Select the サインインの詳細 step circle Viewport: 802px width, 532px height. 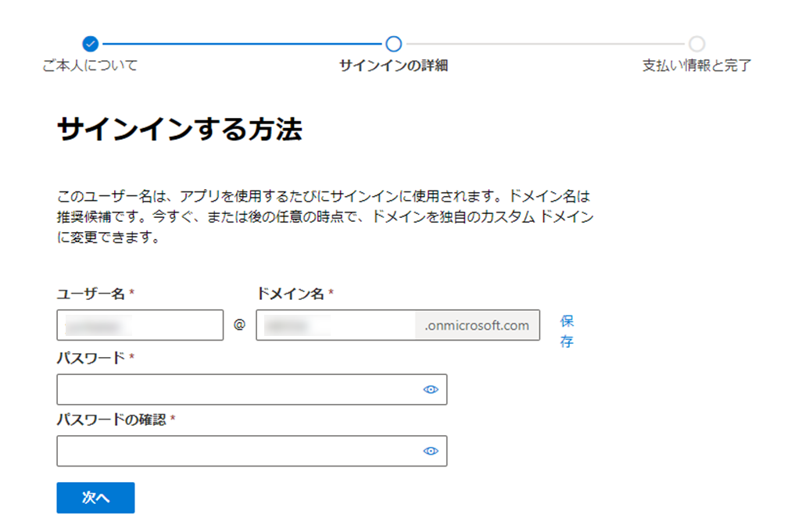(x=393, y=45)
